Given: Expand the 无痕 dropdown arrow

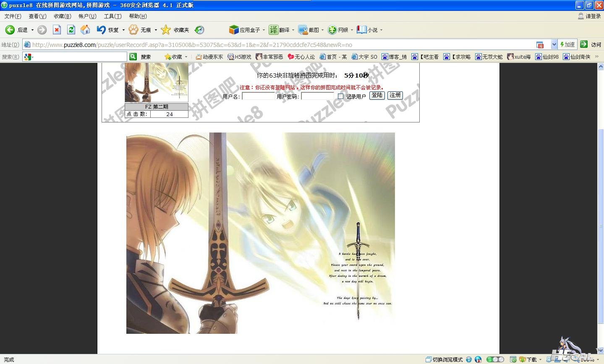Looking at the screenshot, I should pyautogui.click(x=156, y=30).
